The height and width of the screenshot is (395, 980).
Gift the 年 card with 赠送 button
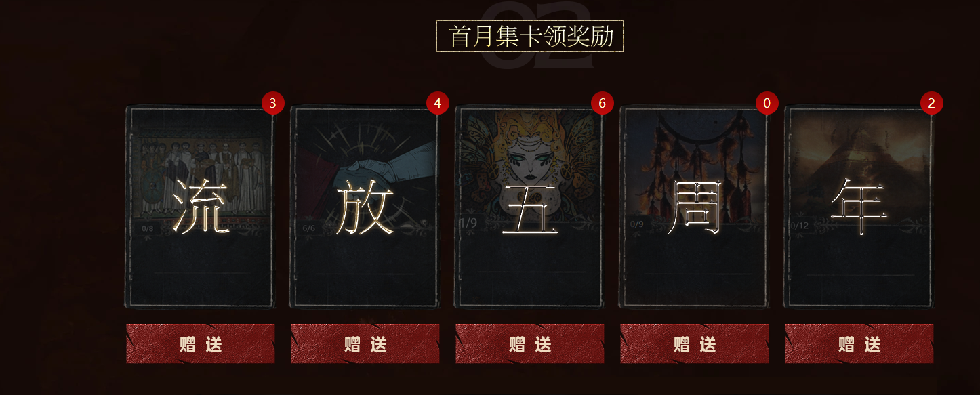pyautogui.click(x=859, y=344)
